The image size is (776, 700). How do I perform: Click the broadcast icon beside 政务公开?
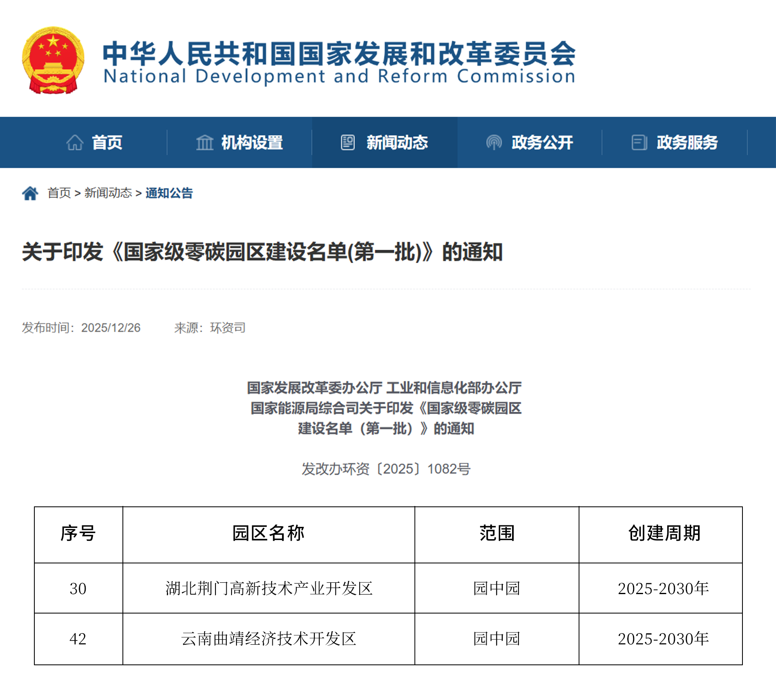tap(494, 143)
